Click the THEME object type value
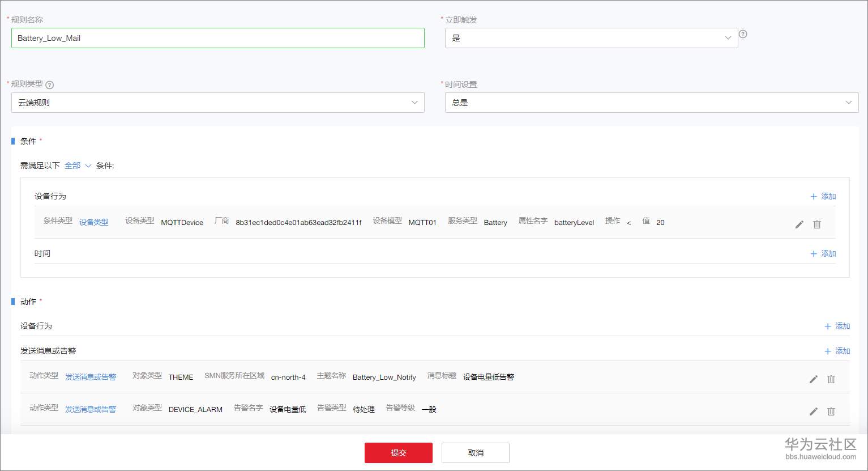The width and height of the screenshot is (868, 471). coord(181,377)
